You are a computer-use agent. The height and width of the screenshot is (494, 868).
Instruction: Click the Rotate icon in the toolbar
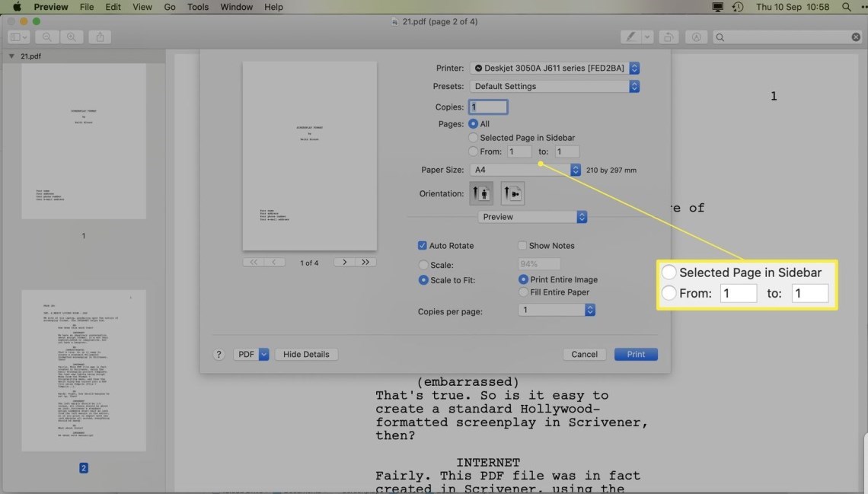click(669, 37)
